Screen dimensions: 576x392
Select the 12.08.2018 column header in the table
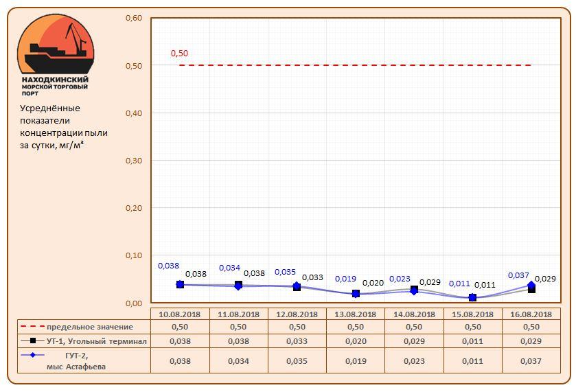(x=297, y=314)
